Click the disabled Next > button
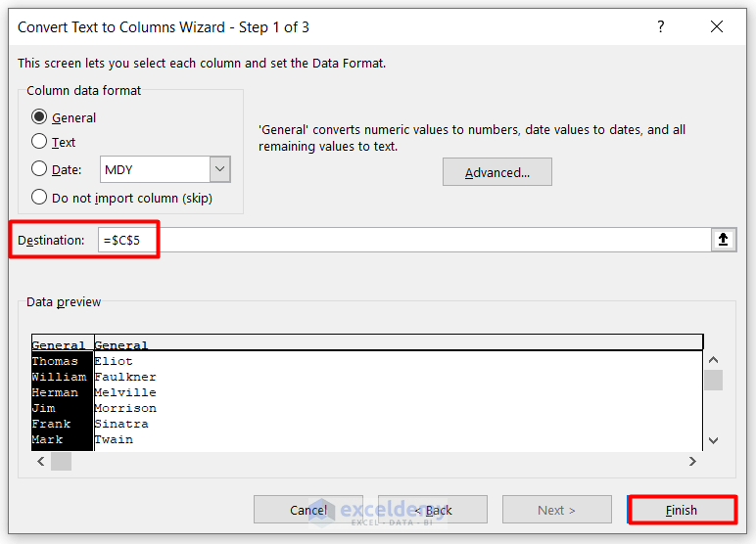The height and width of the screenshot is (544, 756). 557,510
